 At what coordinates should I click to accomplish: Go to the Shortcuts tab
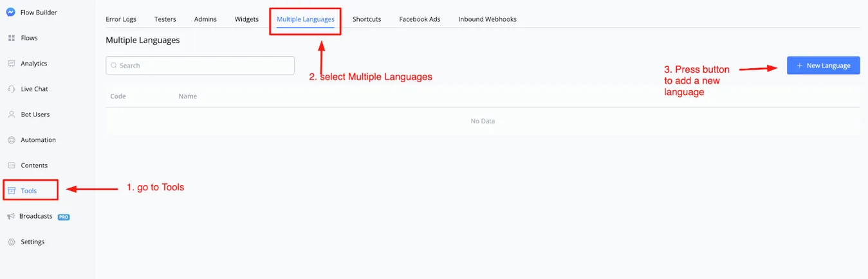coord(367,19)
